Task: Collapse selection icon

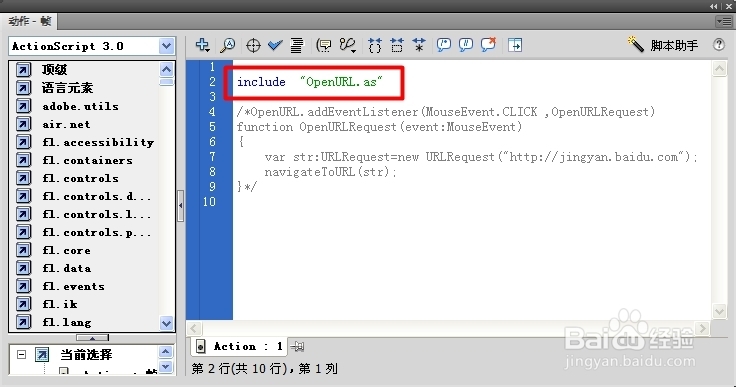Action: [x=397, y=45]
